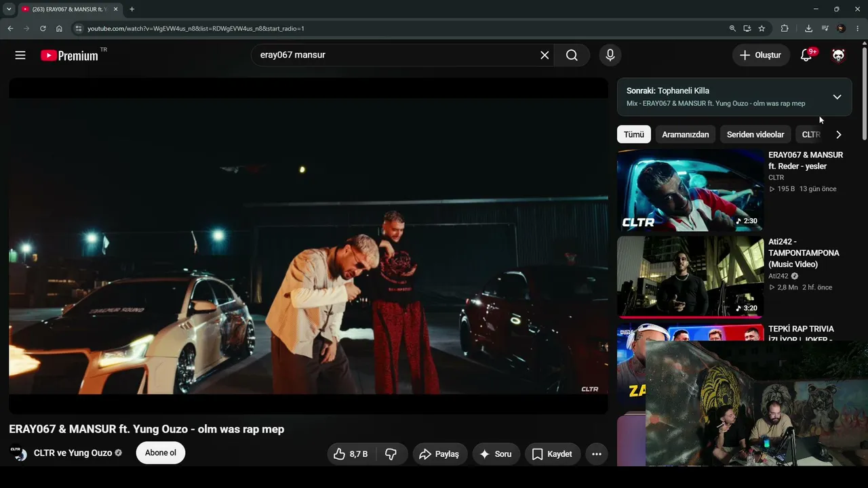Install the app via address bar icon
Image resolution: width=868 pixels, height=488 pixels.
(747, 28)
